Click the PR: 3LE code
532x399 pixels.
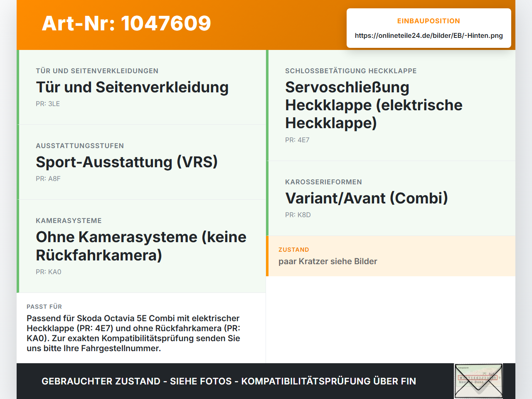[48, 104]
